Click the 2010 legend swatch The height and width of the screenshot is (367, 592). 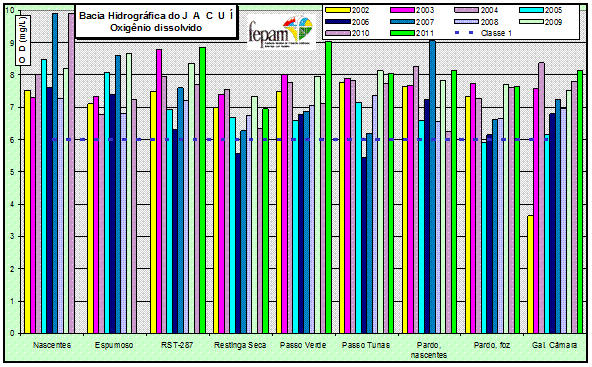(x=338, y=33)
